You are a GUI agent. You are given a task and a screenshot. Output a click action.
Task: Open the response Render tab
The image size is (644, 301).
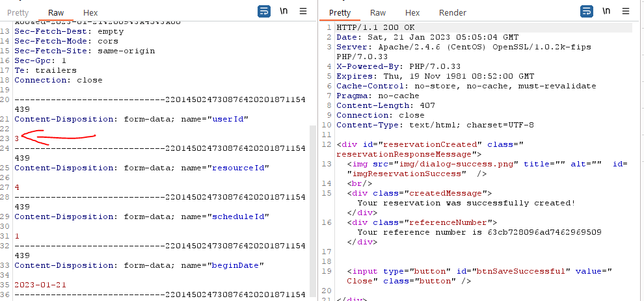[x=453, y=12]
